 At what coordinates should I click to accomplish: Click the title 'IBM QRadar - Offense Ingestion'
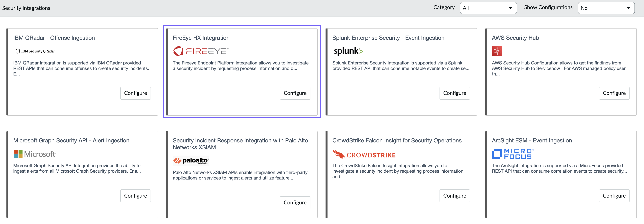54,38
